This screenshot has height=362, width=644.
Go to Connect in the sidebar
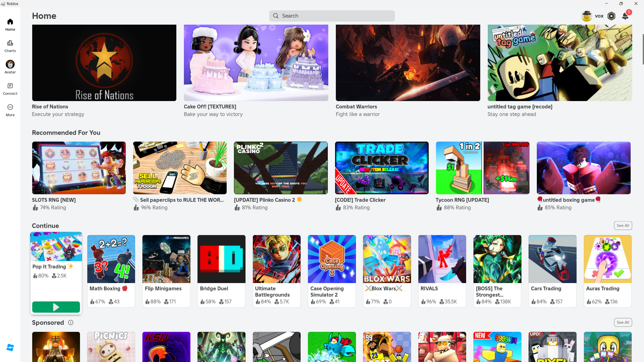tap(10, 89)
